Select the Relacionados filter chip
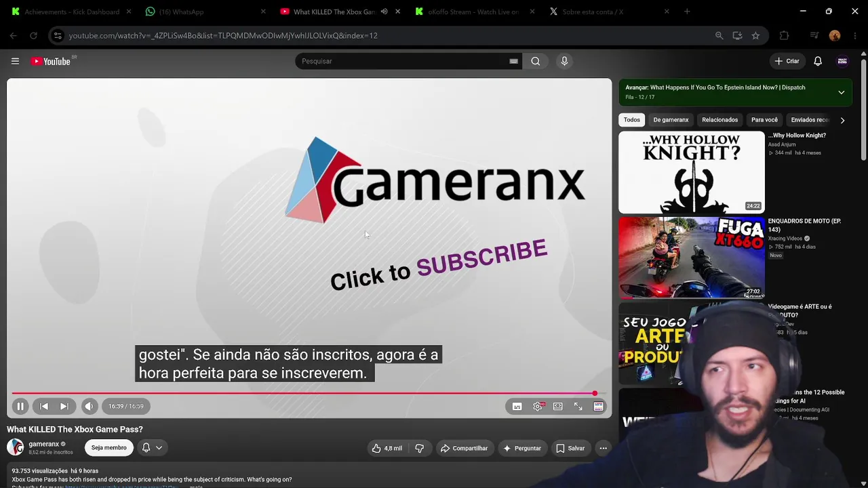 (719, 120)
